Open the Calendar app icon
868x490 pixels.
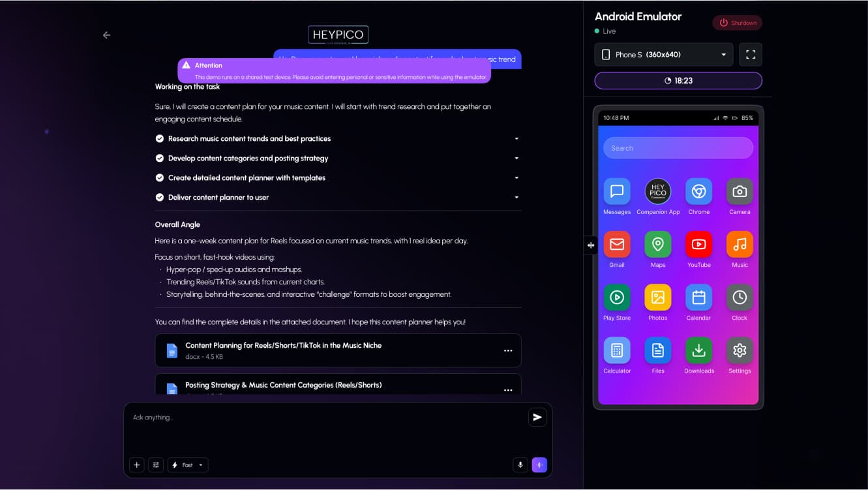pos(698,298)
